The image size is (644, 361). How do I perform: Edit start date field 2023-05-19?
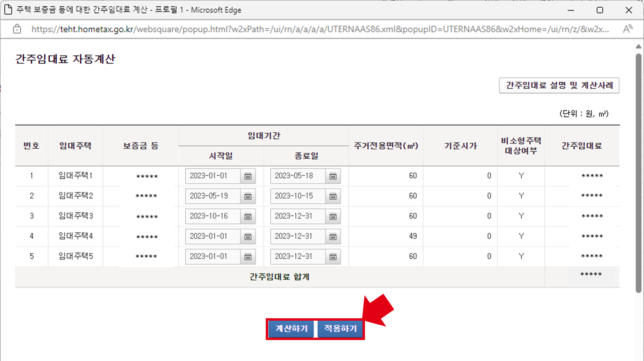(213, 196)
